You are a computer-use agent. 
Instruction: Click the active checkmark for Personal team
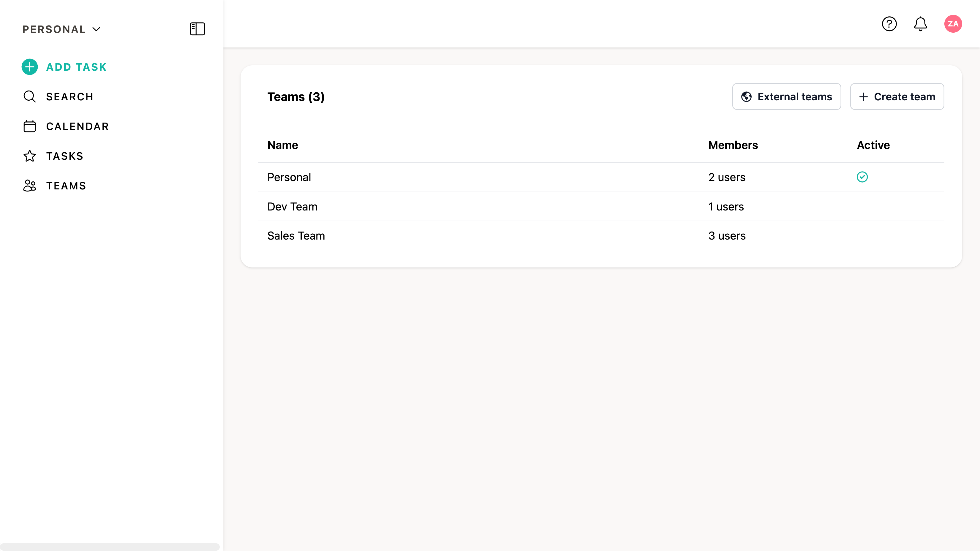point(862,177)
